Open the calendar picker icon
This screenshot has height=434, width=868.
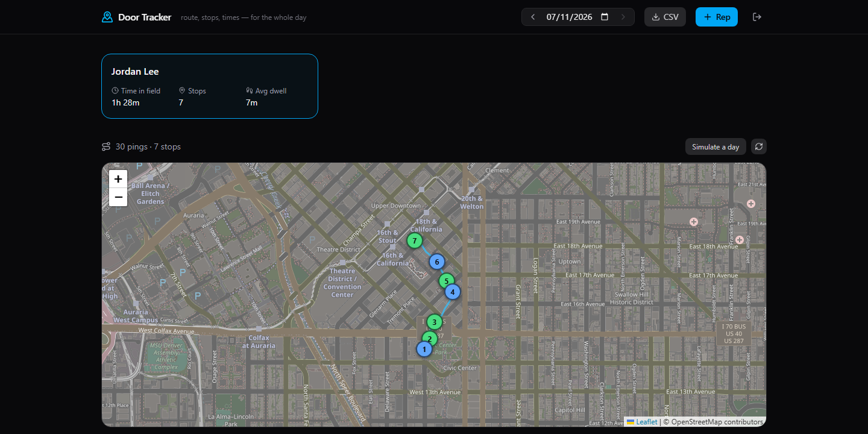pyautogui.click(x=605, y=17)
